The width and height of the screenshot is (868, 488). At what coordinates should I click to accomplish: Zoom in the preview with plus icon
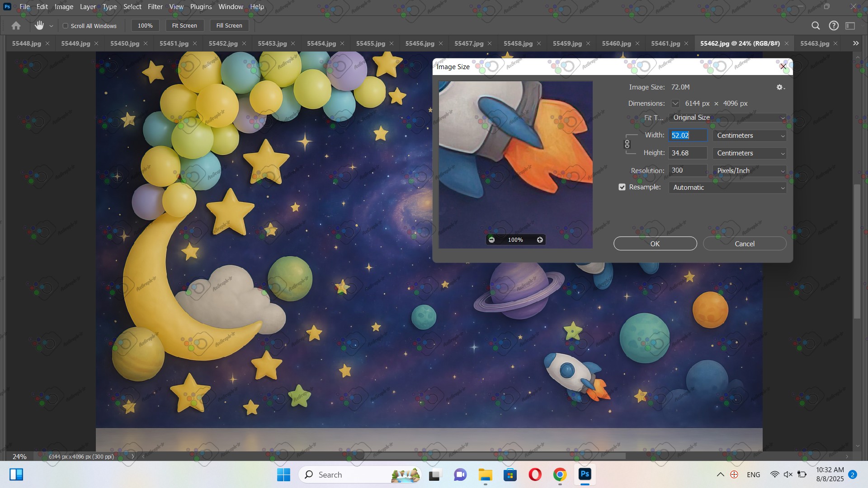(x=540, y=240)
